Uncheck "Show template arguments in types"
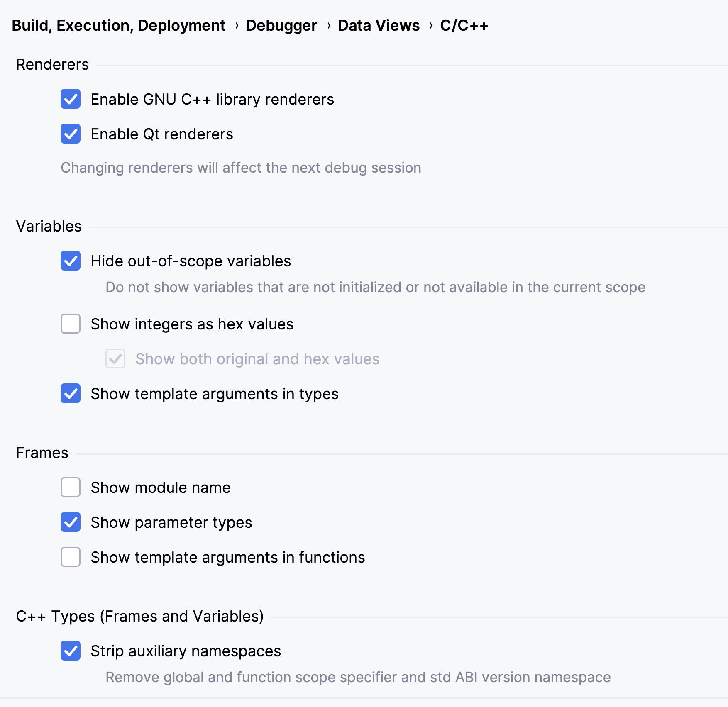The height and width of the screenshot is (707, 728). 71,394
